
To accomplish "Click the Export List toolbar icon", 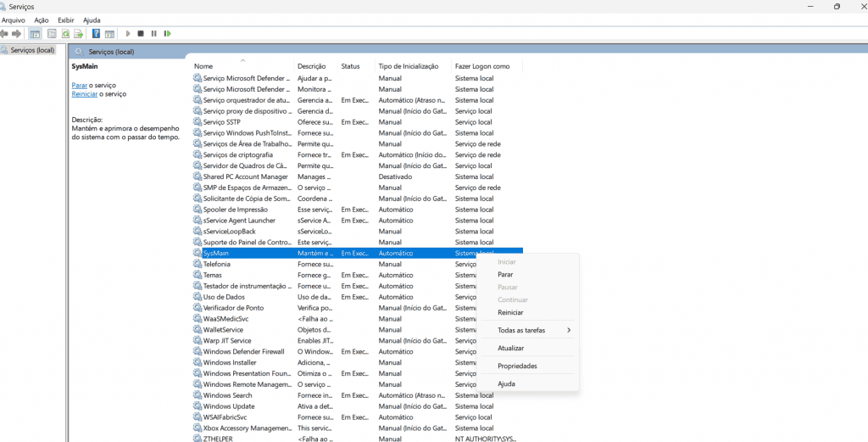I will 78,34.
